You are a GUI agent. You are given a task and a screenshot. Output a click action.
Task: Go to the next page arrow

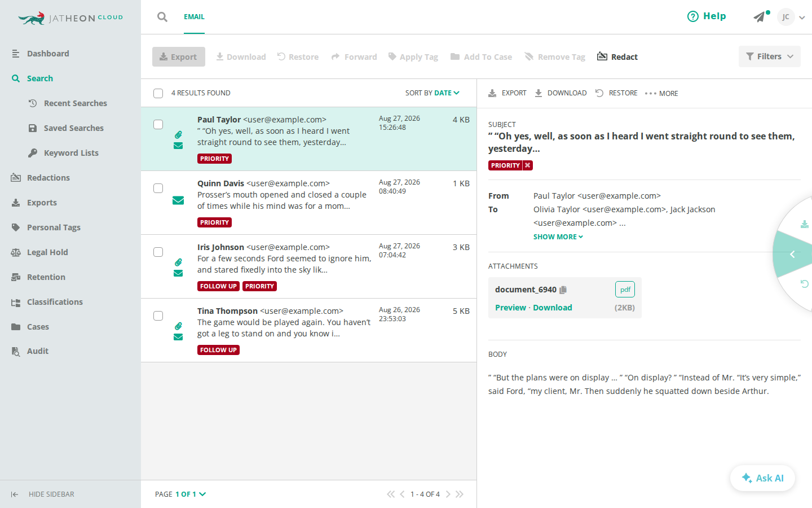pyautogui.click(x=448, y=494)
